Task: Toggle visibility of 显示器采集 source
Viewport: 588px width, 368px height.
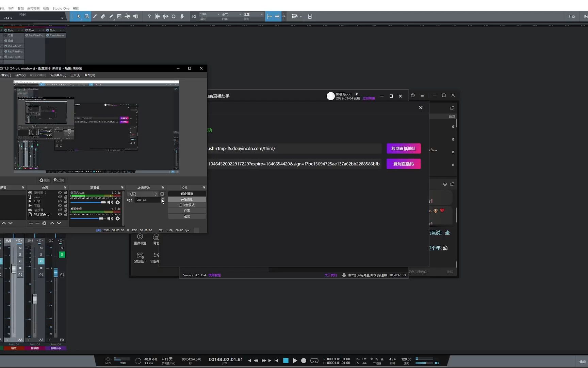Action: click(60, 214)
